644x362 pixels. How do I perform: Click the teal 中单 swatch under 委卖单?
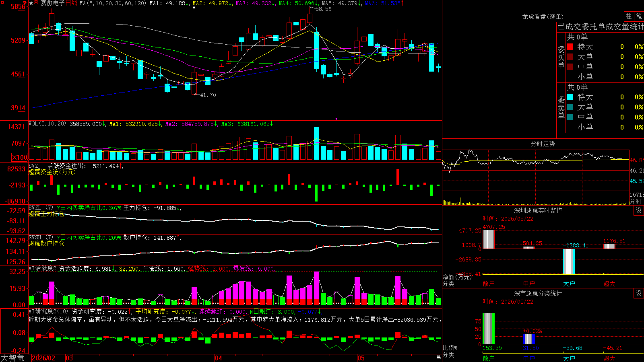570,117
